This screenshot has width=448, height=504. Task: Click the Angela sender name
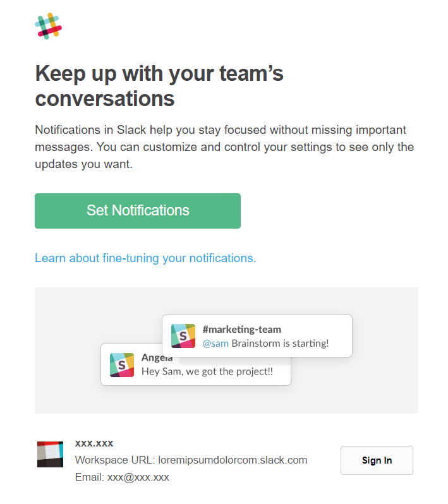click(157, 357)
